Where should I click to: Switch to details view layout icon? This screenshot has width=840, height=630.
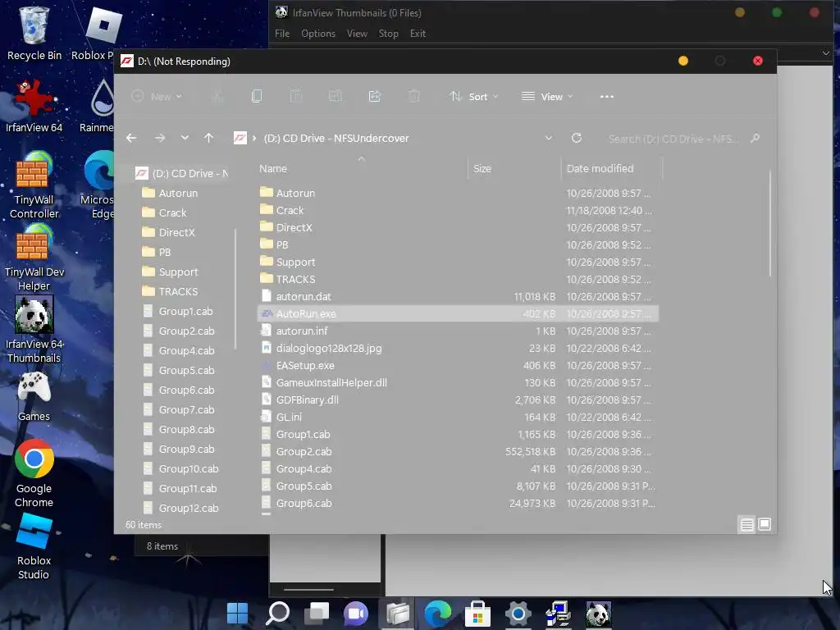[x=746, y=524]
